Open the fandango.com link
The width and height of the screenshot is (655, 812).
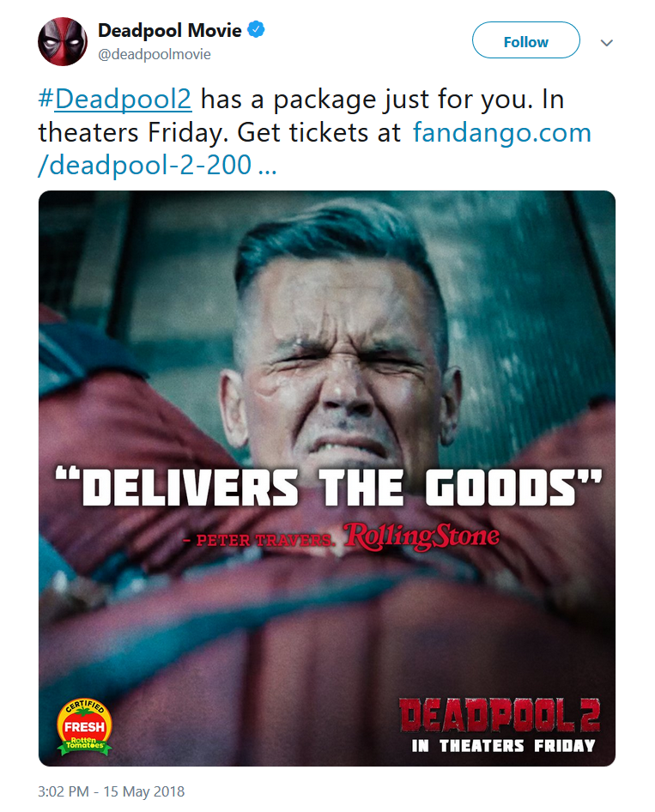point(501,132)
